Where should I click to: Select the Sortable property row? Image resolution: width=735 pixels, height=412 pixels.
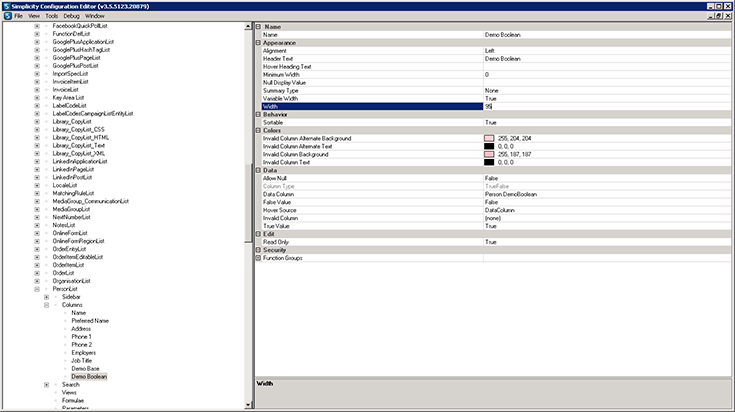point(495,122)
